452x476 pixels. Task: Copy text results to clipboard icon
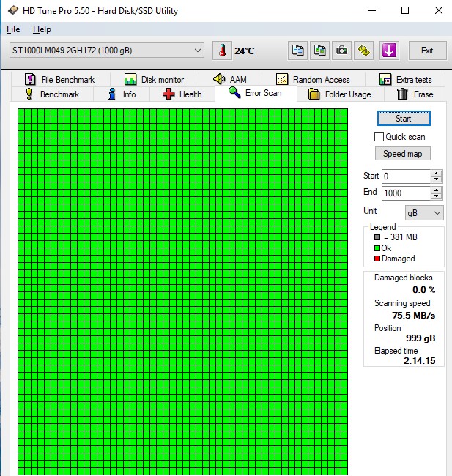(x=297, y=51)
